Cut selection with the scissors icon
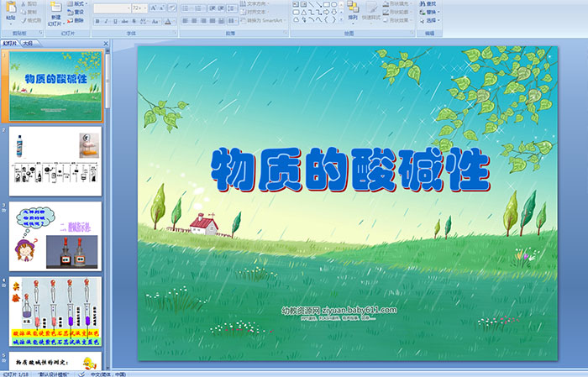588x377 pixels. click(24, 3)
